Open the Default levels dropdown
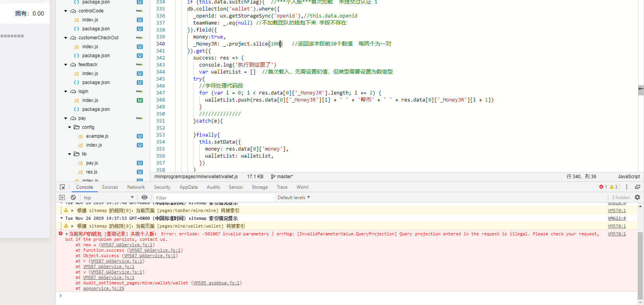644x305 pixels. 294,198
